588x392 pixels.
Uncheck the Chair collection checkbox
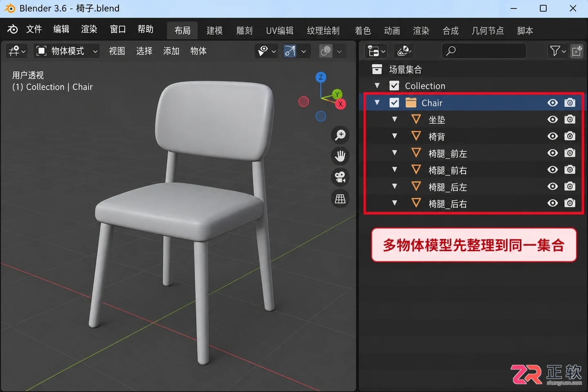(394, 102)
